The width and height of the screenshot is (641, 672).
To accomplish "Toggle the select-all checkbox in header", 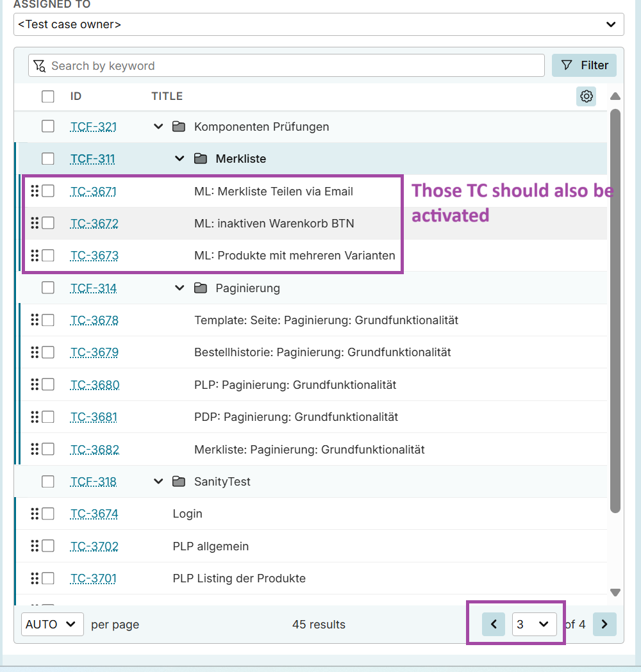I will point(48,97).
